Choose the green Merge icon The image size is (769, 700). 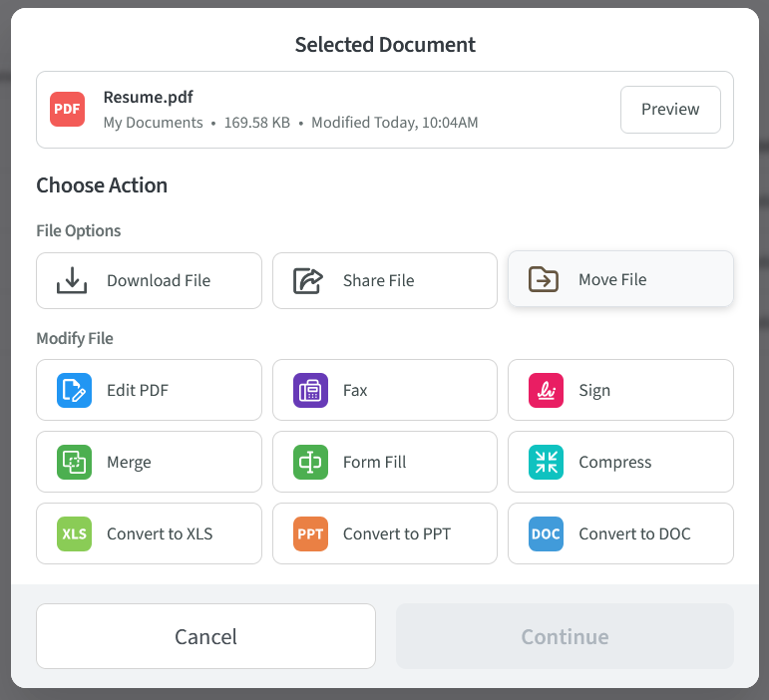coord(74,463)
